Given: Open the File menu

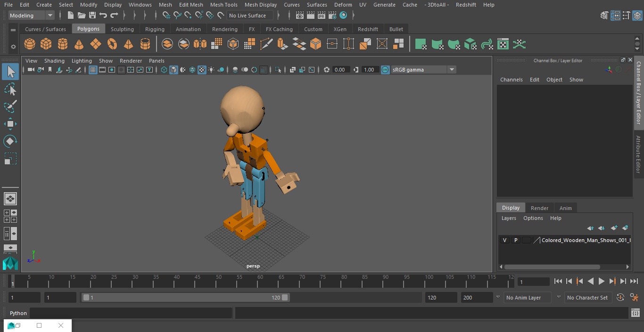Looking at the screenshot, I should (8, 5).
